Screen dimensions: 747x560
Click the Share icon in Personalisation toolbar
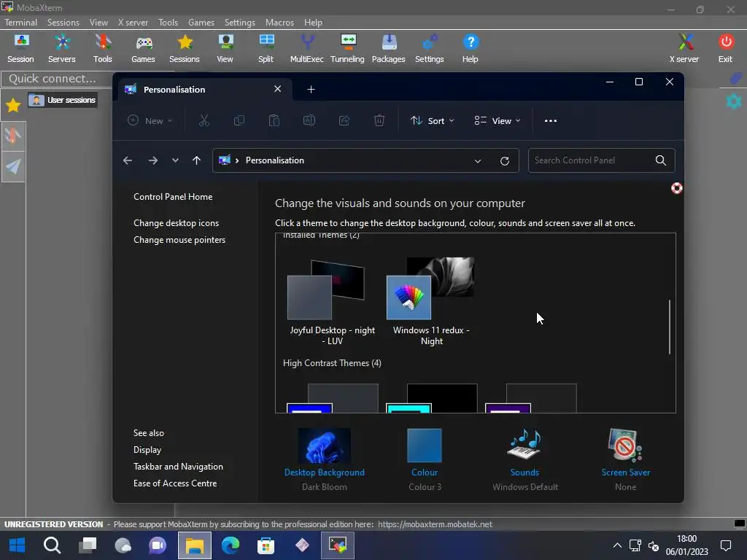point(344,120)
